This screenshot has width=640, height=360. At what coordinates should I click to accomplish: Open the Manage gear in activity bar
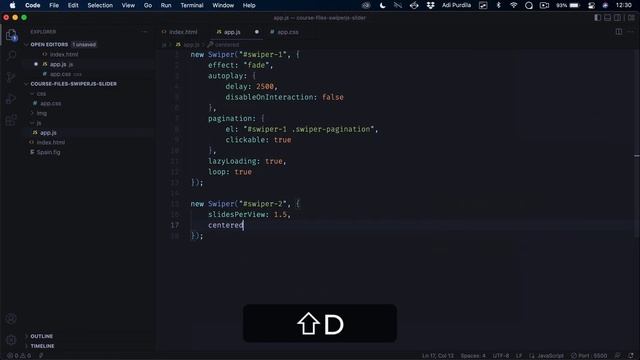[11, 340]
